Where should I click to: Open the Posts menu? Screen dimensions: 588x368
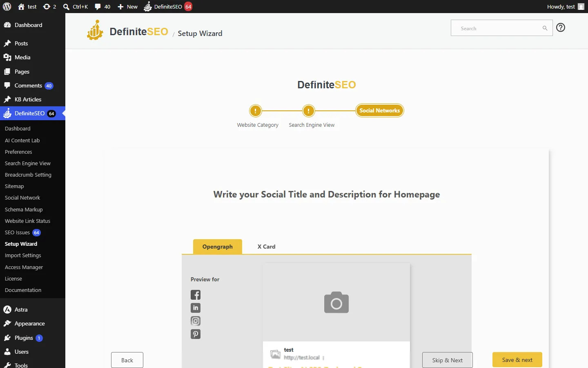coord(33,43)
